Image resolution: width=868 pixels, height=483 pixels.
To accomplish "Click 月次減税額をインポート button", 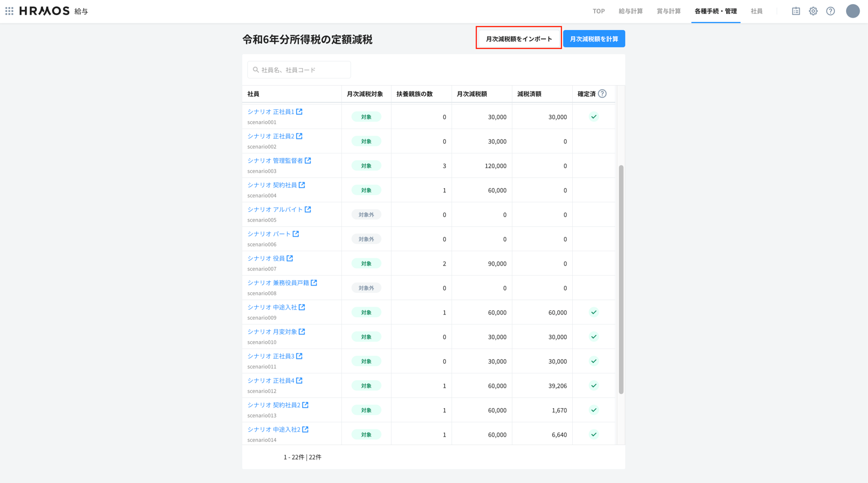I will coord(519,39).
